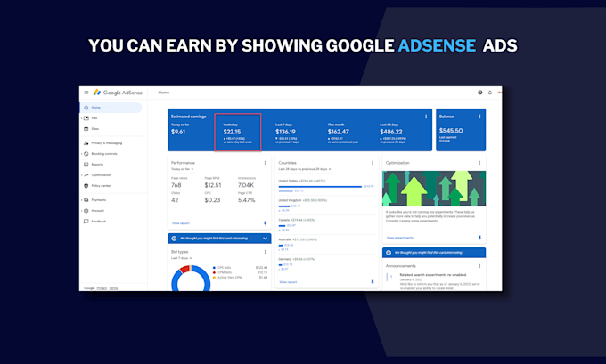Click the Impressions 7.04K value
The width and height of the screenshot is (606, 364).
point(246,185)
